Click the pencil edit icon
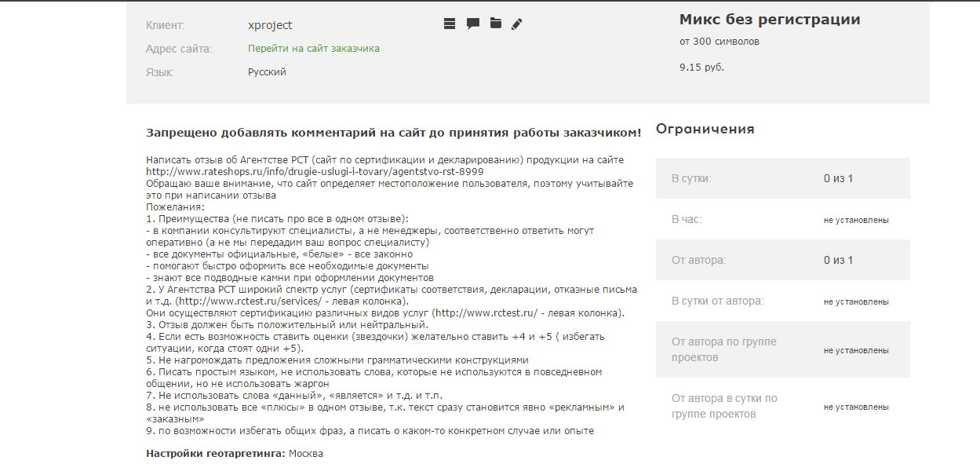The width and height of the screenshot is (980, 464). tap(516, 24)
